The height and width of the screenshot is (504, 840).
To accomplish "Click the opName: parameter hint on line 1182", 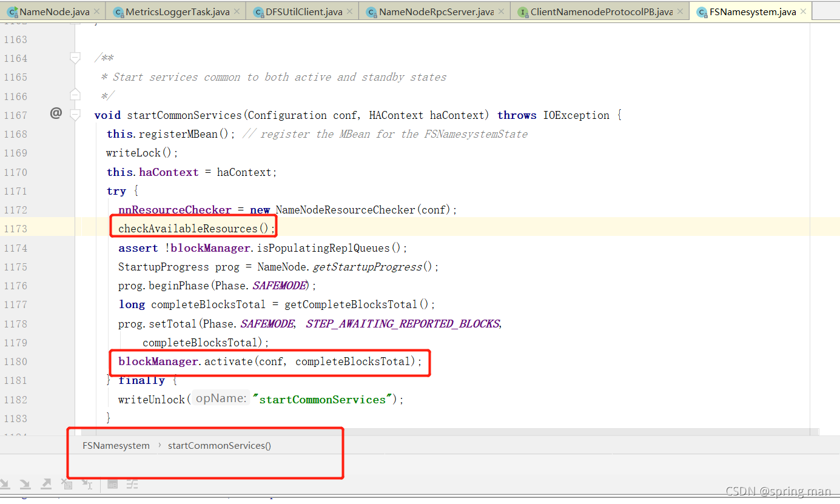I will [221, 399].
